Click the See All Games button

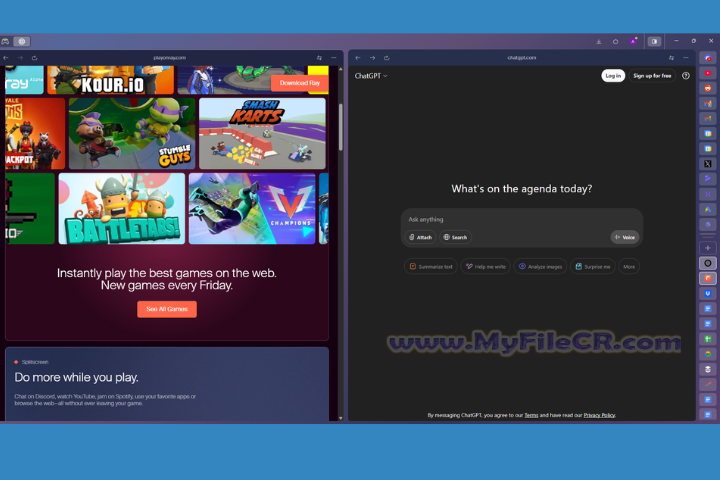pos(167,309)
